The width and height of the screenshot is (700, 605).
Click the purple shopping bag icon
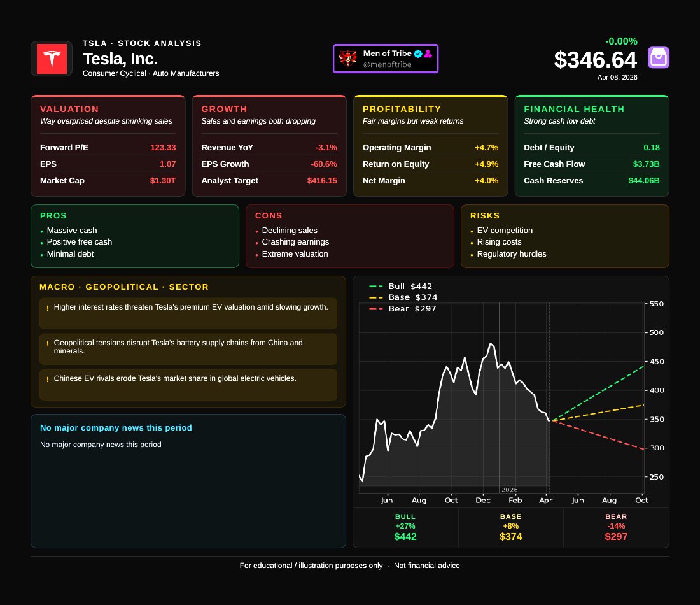click(659, 58)
